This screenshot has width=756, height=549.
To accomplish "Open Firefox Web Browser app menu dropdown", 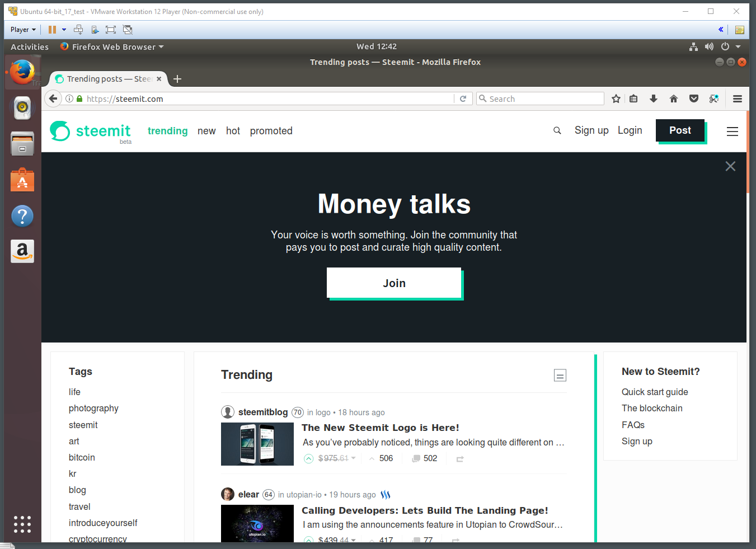I will [112, 46].
